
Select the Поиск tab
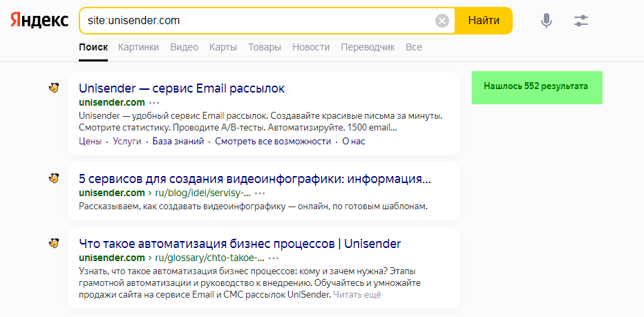tap(93, 47)
